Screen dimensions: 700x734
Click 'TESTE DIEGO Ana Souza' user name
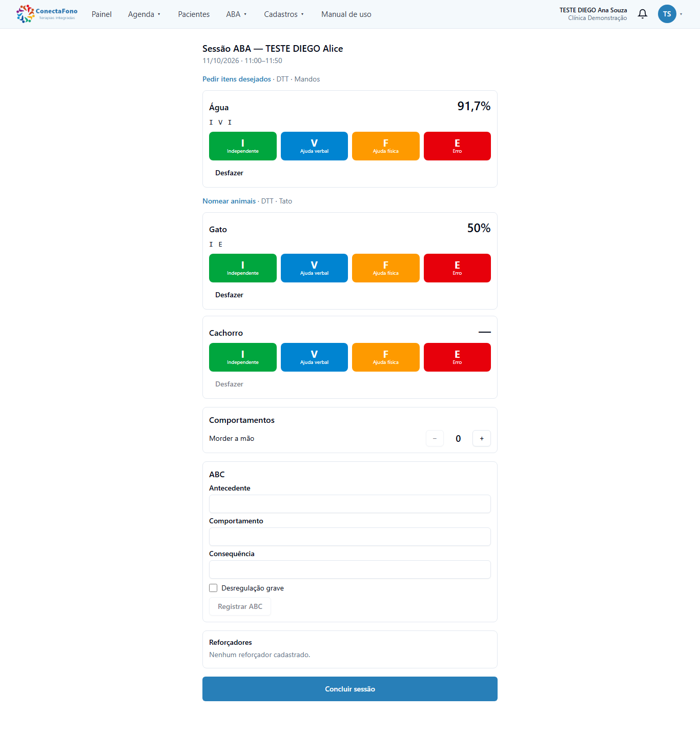(593, 10)
